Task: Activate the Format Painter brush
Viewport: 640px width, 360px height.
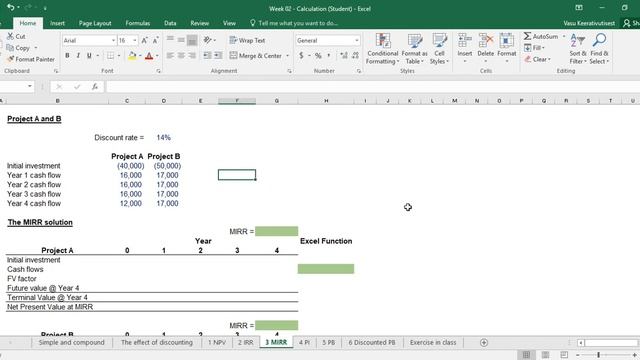Action: [x=10, y=59]
